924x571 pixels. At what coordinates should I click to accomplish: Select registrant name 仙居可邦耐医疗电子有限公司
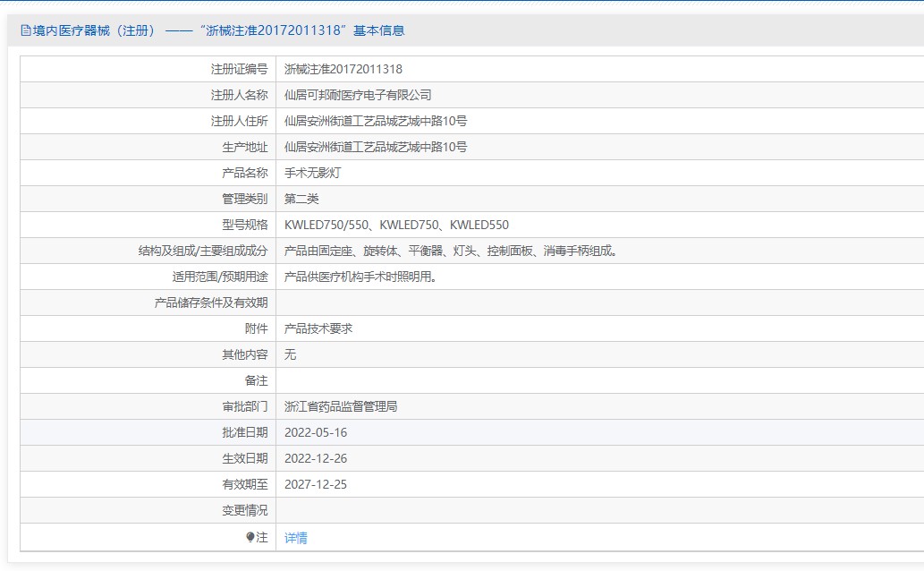(x=358, y=95)
